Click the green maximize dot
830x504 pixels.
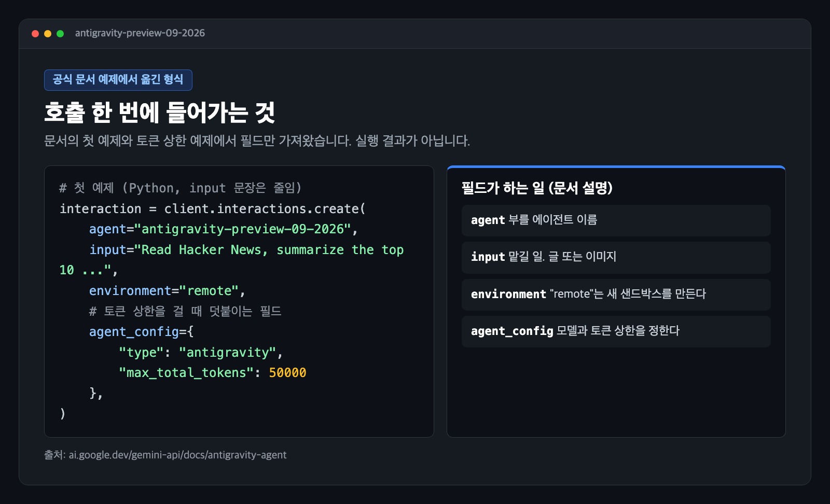(60, 34)
